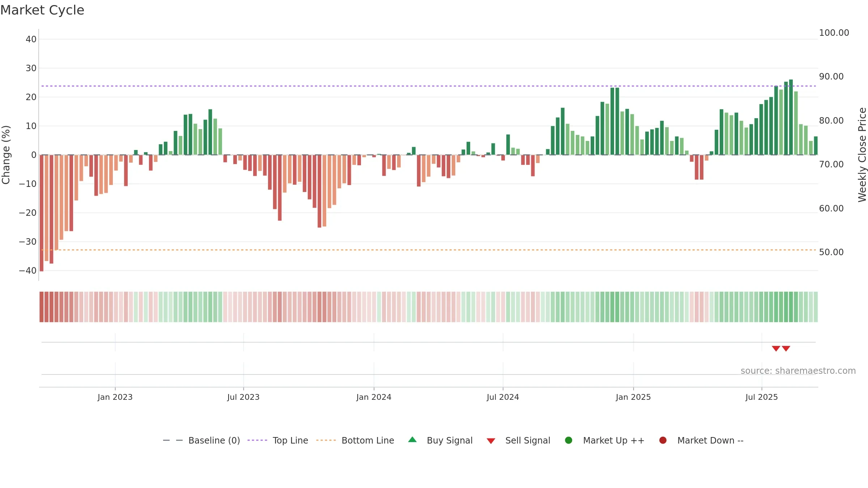Click the Market Cycle chart title
Viewport: 868px width, 488px height.
coord(42,10)
